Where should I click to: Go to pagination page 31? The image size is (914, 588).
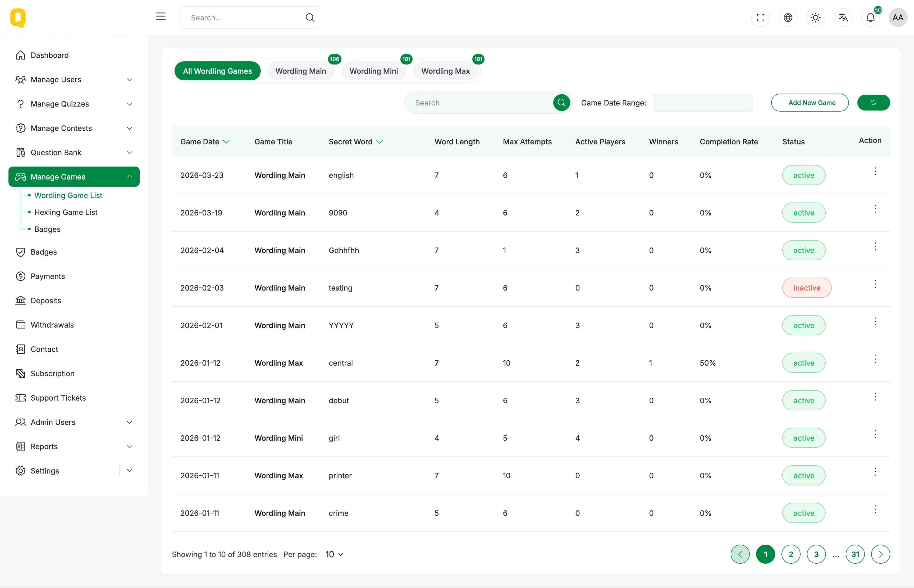[855, 554]
